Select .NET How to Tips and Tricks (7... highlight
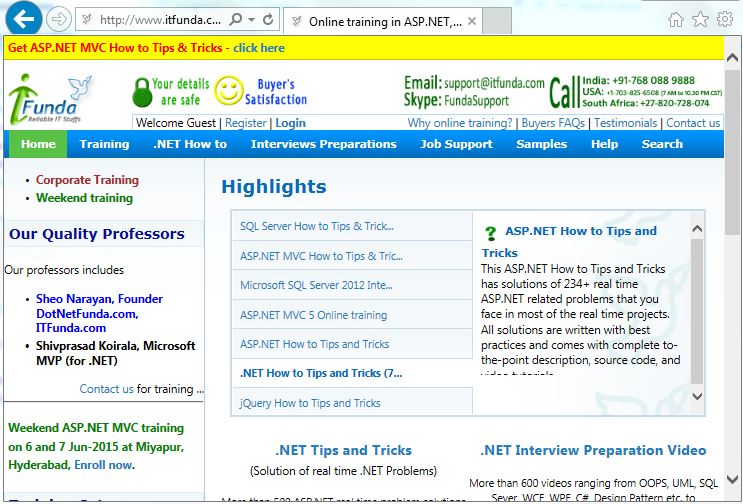The height and width of the screenshot is (504, 743). [x=352, y=373]
